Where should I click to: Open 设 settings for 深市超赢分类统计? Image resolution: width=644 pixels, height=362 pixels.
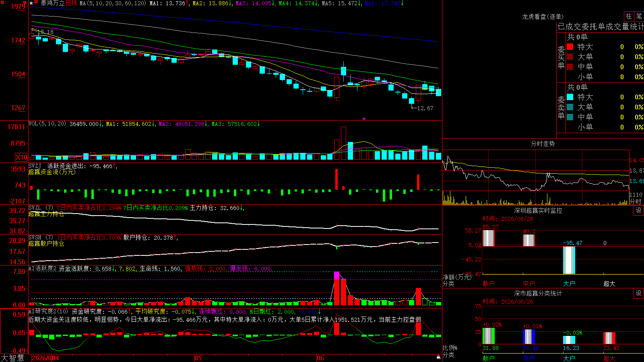(x=639, y=293)
